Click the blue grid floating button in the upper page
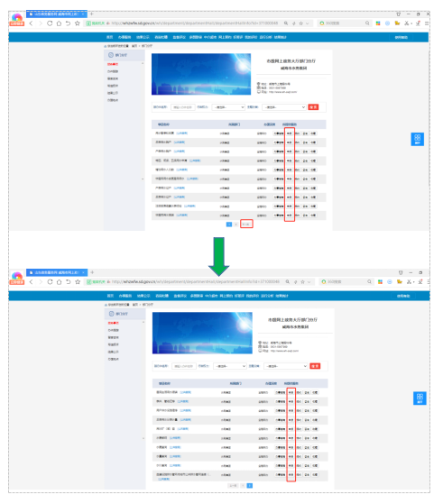Viewport: 443px width, 504px height. [417, 139]
